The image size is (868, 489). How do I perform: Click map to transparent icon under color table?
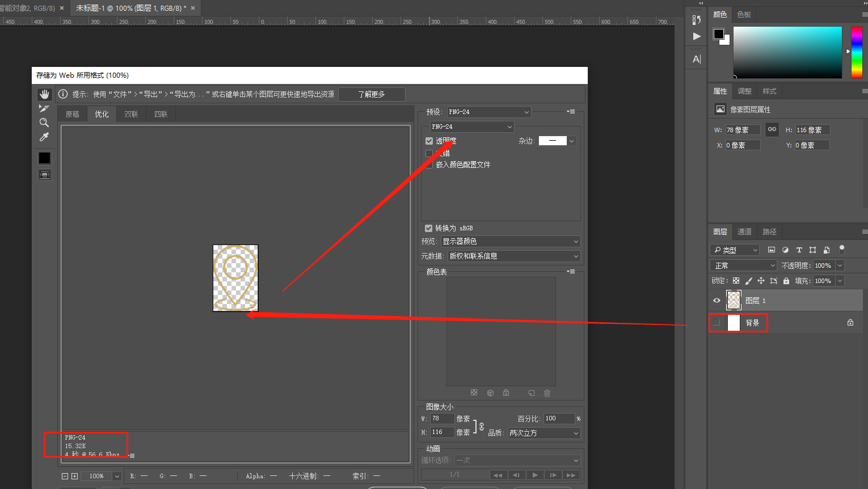click(474, 393)
